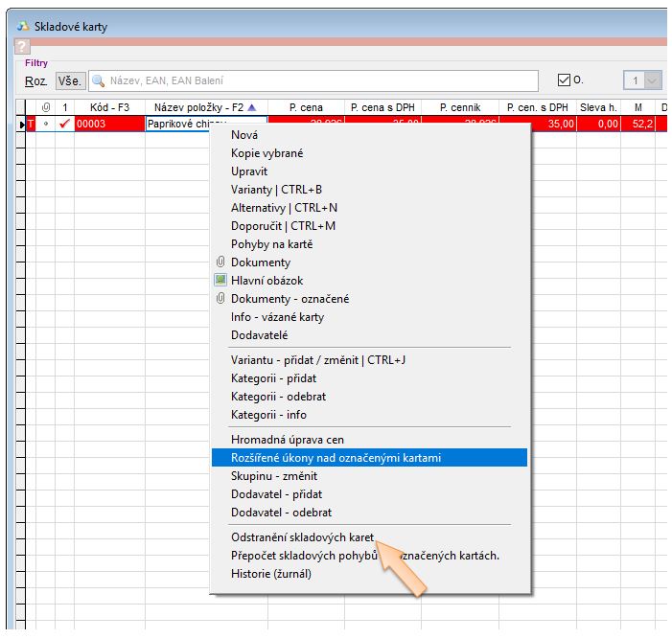672x639 pixels.
Task: Click the attachment column header icon
Action: pos(46,107)
